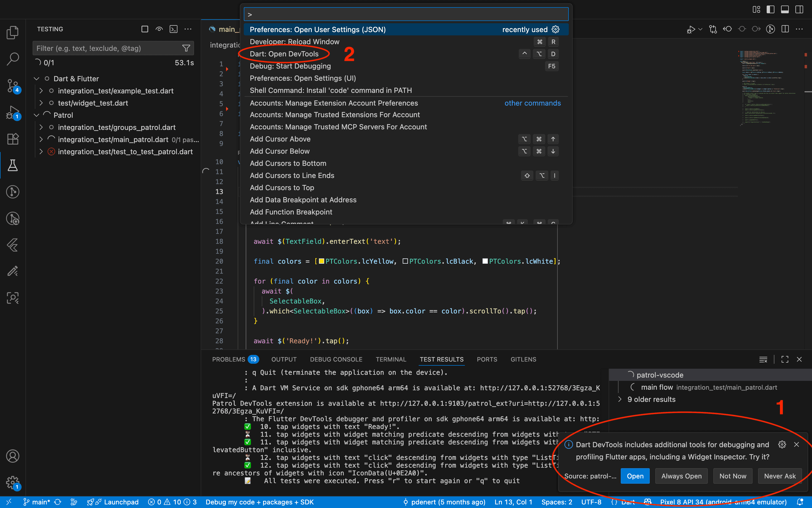Screen dimensions: 812x508
Task: Click the yellow lcYellow color swatch on line 20
Action: [321, 261]
